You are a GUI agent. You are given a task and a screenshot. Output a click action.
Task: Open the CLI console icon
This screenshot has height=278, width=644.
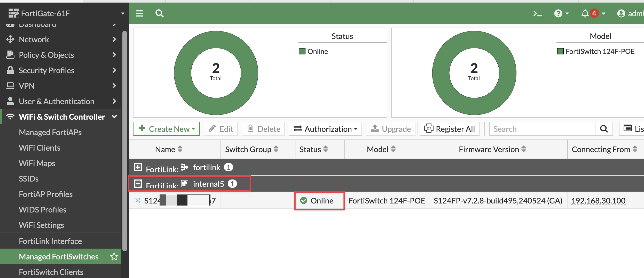[537, 13]
